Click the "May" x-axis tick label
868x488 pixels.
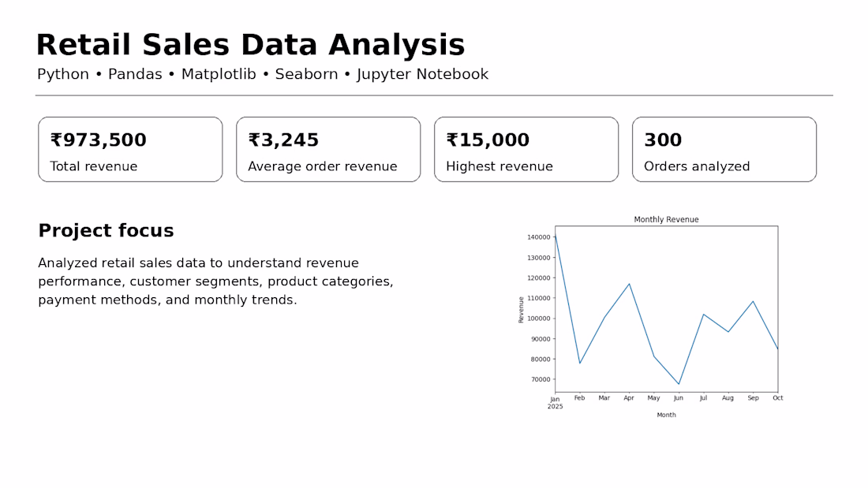point(654,398)
